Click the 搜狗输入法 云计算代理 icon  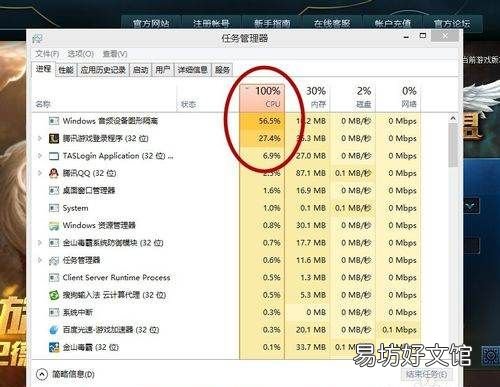point(54,295)
